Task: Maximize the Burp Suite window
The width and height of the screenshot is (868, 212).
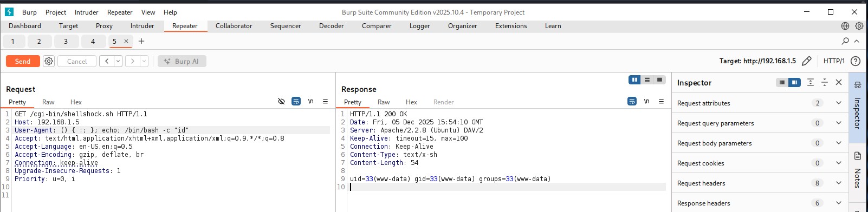Action: [831, 12]
